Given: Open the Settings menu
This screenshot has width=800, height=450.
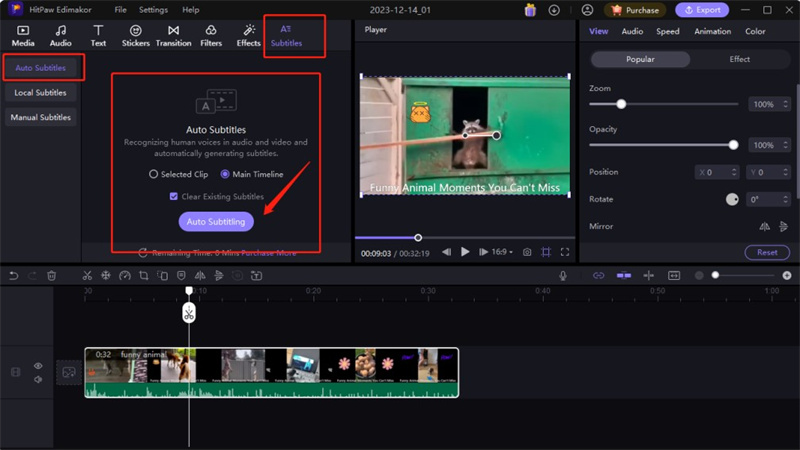Looking at the screenshot, I should [x=153, y=10].
